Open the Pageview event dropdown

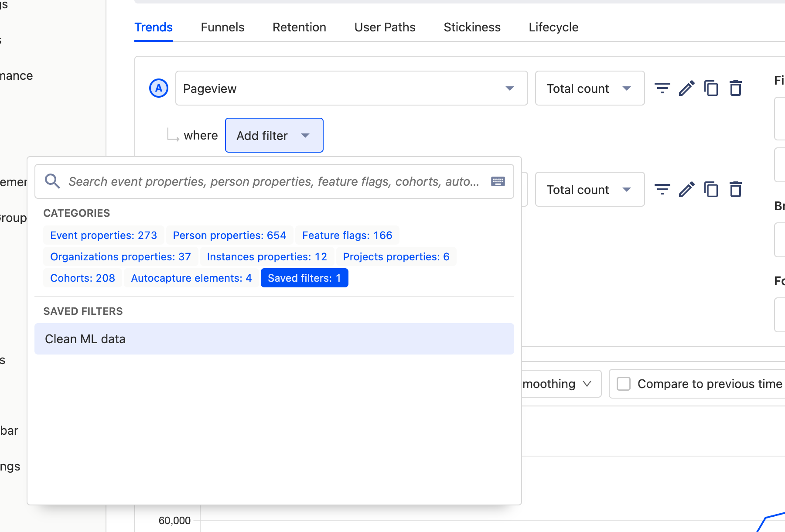click(351, 89)
